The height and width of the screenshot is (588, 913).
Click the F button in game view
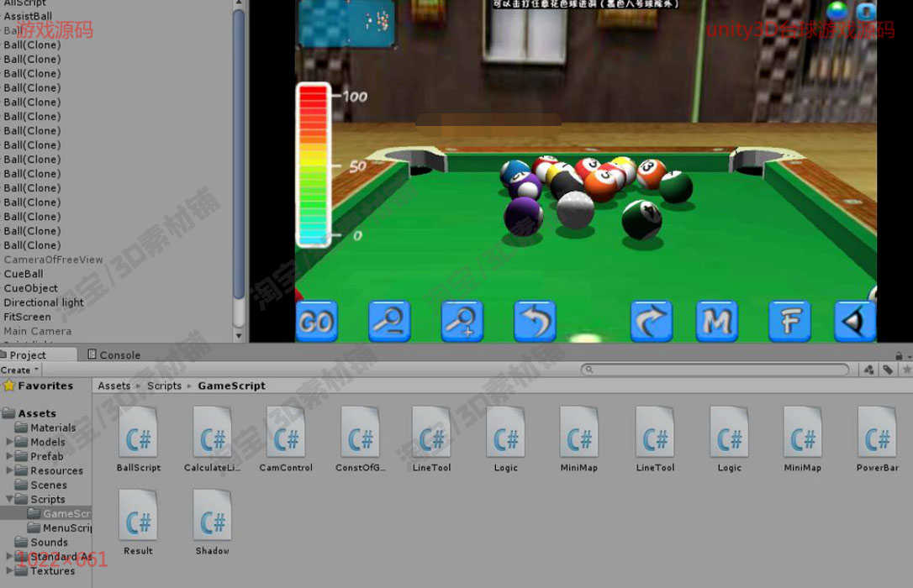click(789, 321)
